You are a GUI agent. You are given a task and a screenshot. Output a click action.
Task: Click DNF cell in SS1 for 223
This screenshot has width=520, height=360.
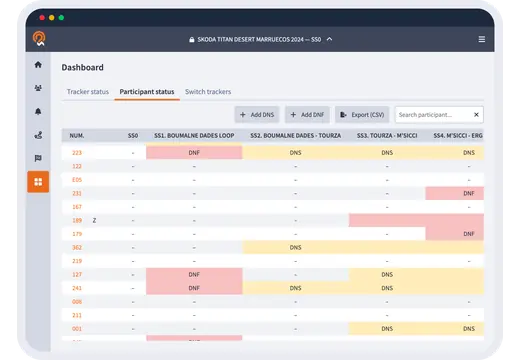click(194, 153)
